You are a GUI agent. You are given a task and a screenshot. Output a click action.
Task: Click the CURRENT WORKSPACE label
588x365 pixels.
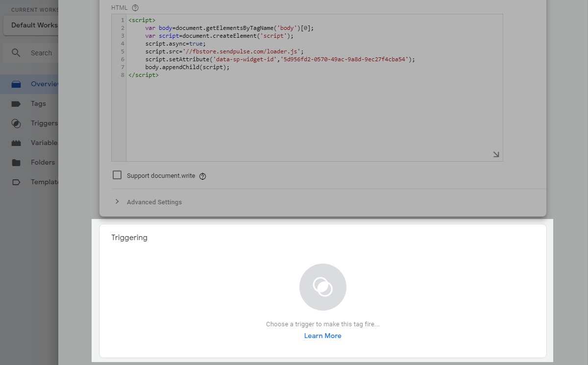tap(34, 10)
